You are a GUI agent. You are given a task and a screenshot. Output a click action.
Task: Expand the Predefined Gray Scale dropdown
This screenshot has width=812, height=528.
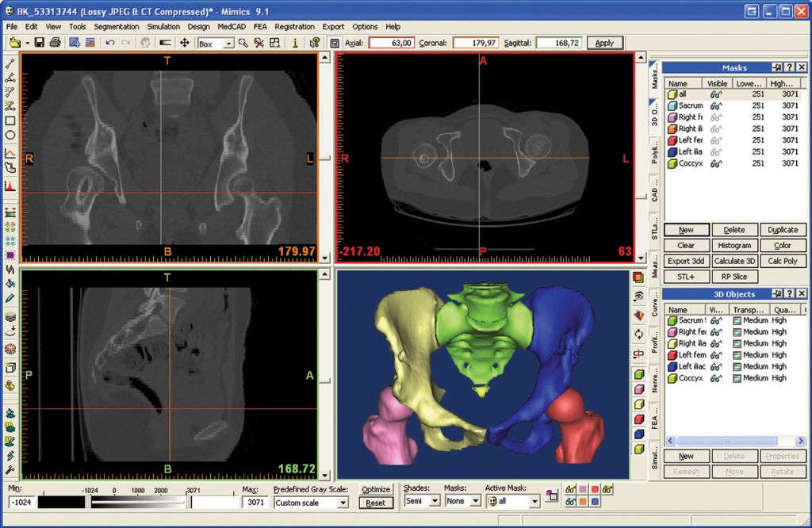(343, 503)
